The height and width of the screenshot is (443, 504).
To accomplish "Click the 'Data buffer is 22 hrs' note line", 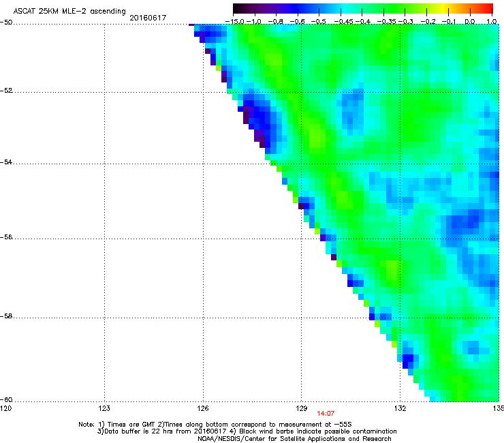I will pos(247,431).
